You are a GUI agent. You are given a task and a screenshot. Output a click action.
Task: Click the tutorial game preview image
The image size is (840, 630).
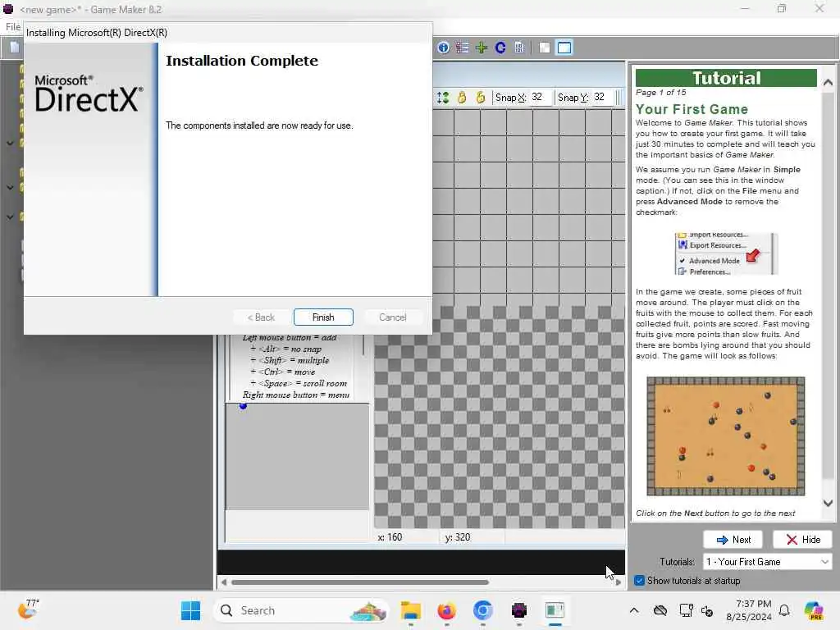(725, 436)
